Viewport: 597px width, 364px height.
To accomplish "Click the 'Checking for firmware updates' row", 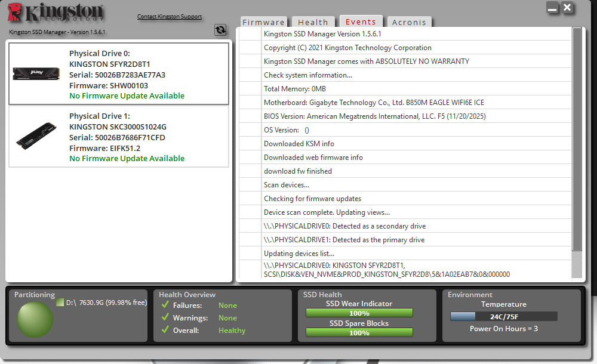I will pos(405,198).
